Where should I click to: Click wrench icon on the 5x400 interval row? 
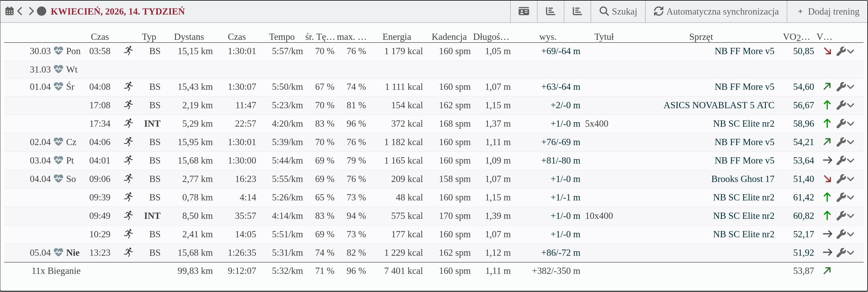click(x=841, y=124)
